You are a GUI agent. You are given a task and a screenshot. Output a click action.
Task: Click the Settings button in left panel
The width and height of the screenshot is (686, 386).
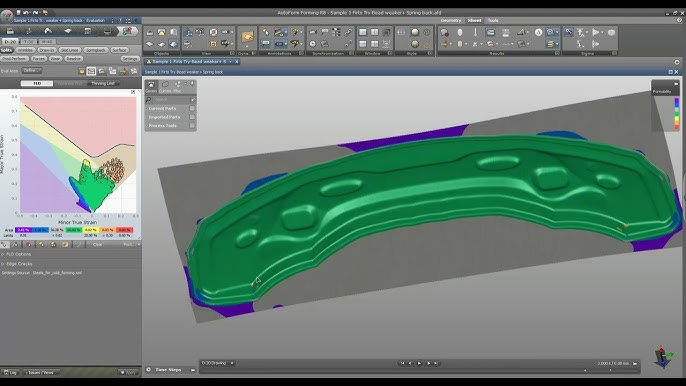[x=130, y=59]
